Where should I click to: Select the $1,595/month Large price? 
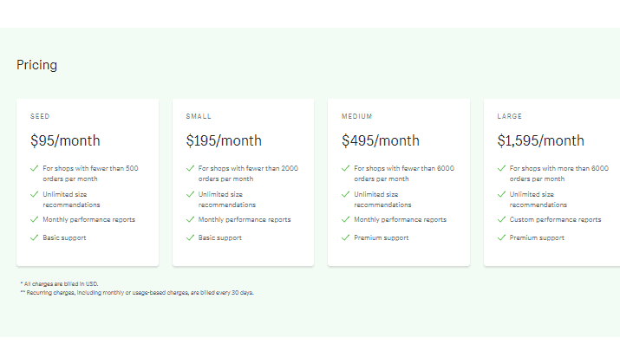click(x=540, y=140)
